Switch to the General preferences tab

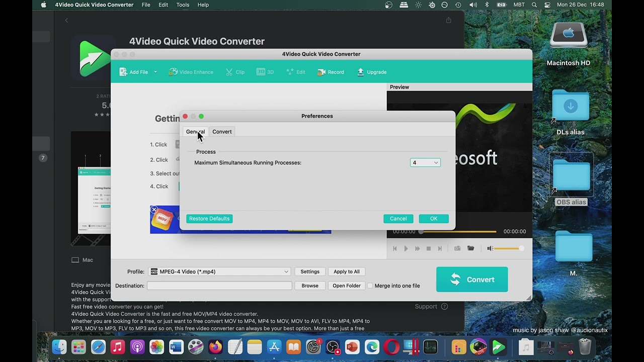coord(195,132)
